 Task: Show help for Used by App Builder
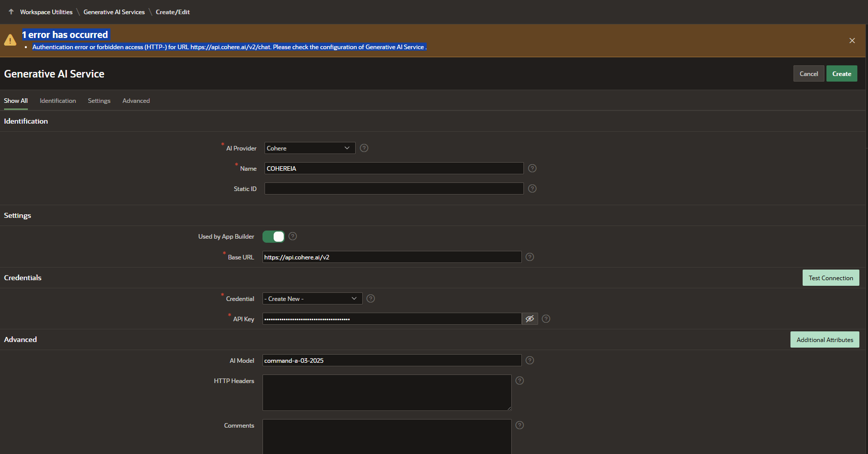tap(292, 236)
